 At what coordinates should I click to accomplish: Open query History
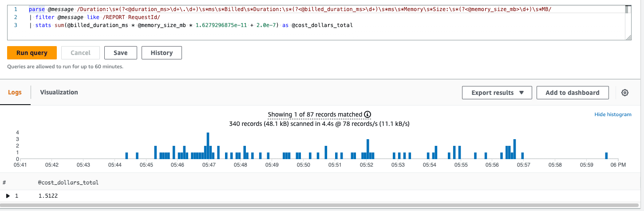point(162,53)
